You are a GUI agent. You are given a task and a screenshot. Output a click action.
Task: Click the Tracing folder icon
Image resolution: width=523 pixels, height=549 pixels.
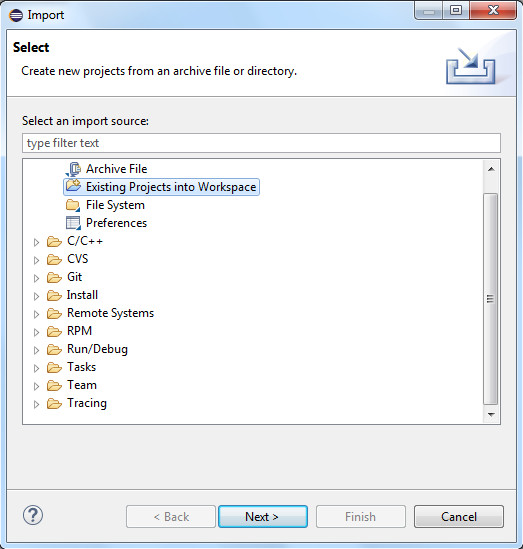[x=54, y=404]
